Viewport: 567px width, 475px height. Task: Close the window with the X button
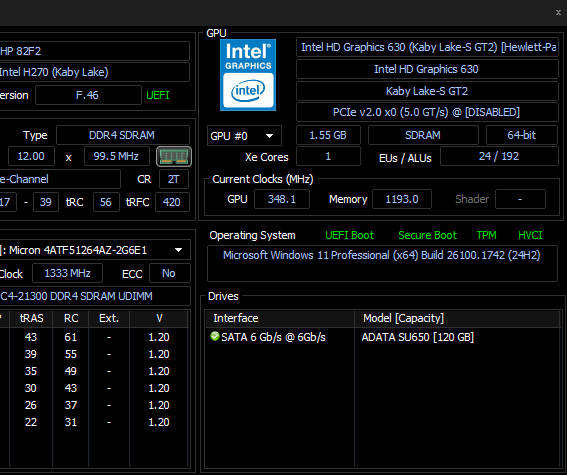pyautogui.click(x=558, y=12)
